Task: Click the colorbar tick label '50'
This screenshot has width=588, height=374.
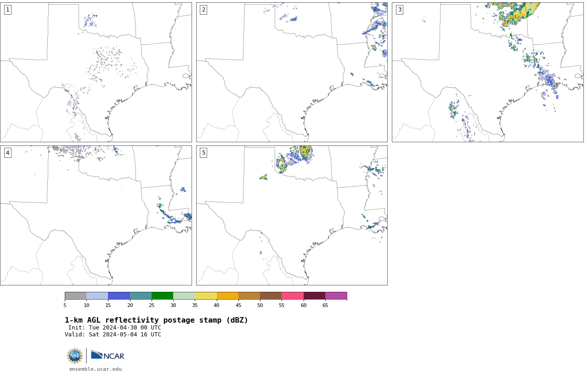Action: (x=260, y=305)
